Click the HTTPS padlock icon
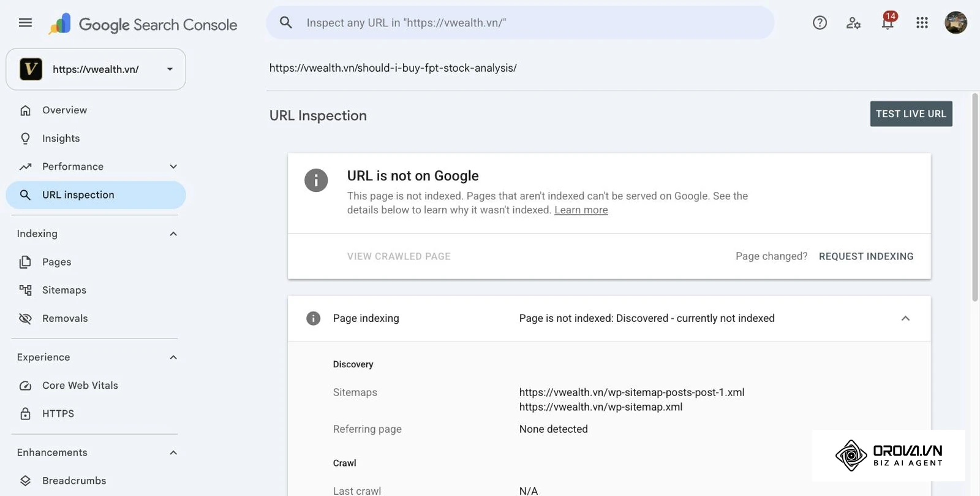The height and width of the screenshot is (496, 980). [25, 414]
